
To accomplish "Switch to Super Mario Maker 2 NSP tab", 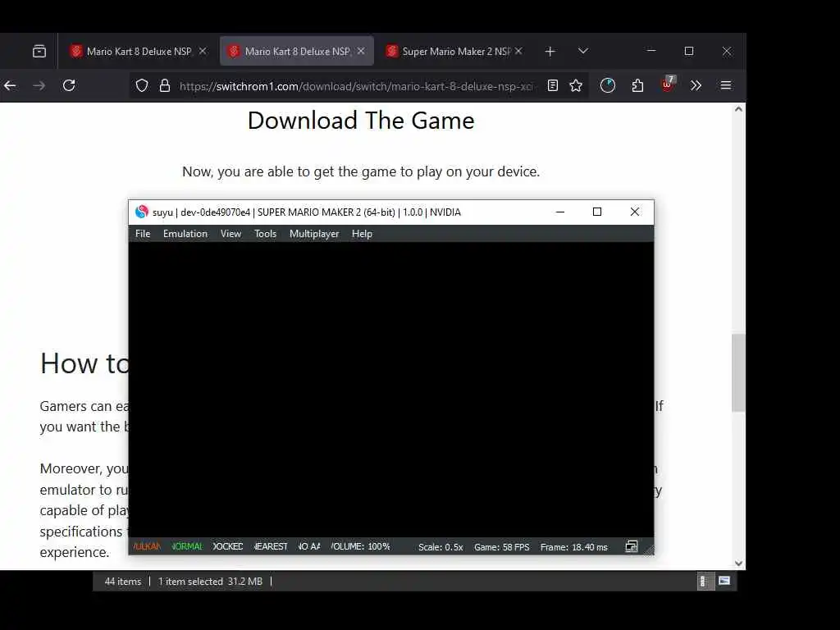I will (x=454, y=52).
